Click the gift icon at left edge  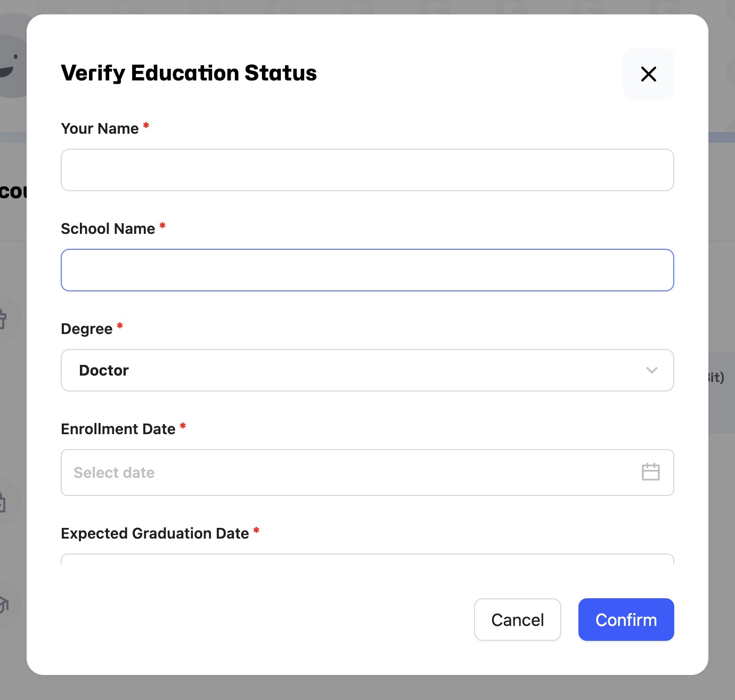[3, 319]
